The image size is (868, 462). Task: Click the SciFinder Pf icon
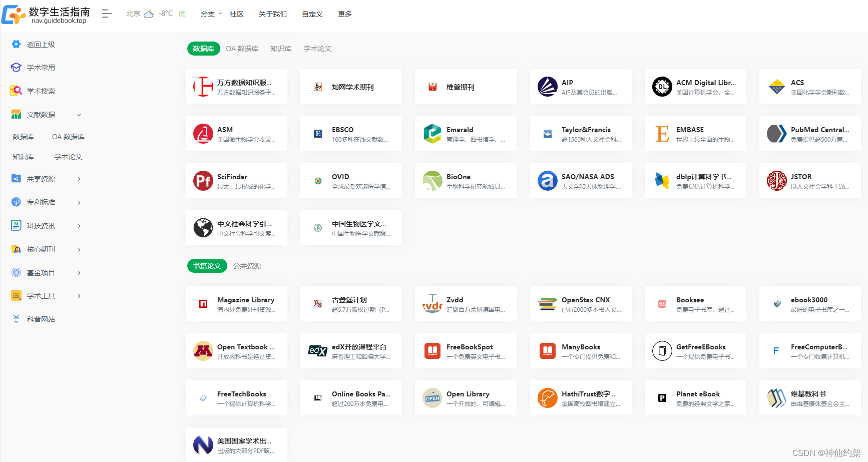[203, 181]
